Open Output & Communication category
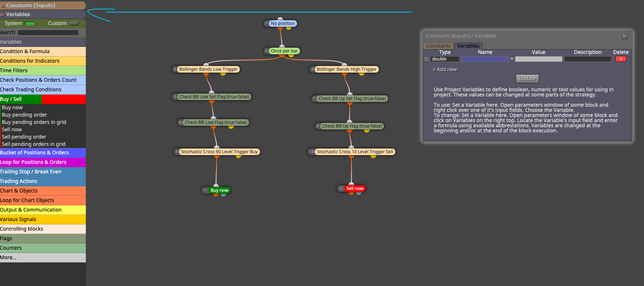 point(43,210)
